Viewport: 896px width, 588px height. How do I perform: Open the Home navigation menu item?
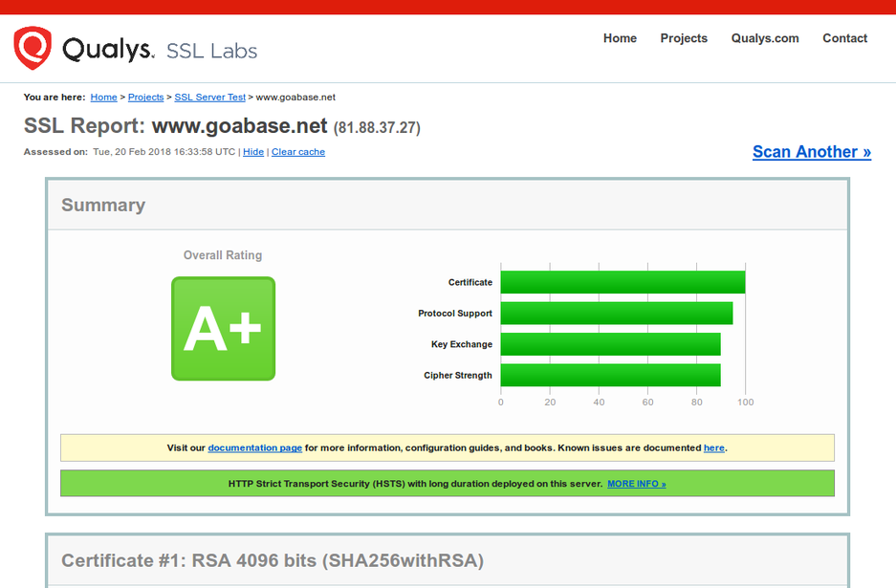coord(620,38)
